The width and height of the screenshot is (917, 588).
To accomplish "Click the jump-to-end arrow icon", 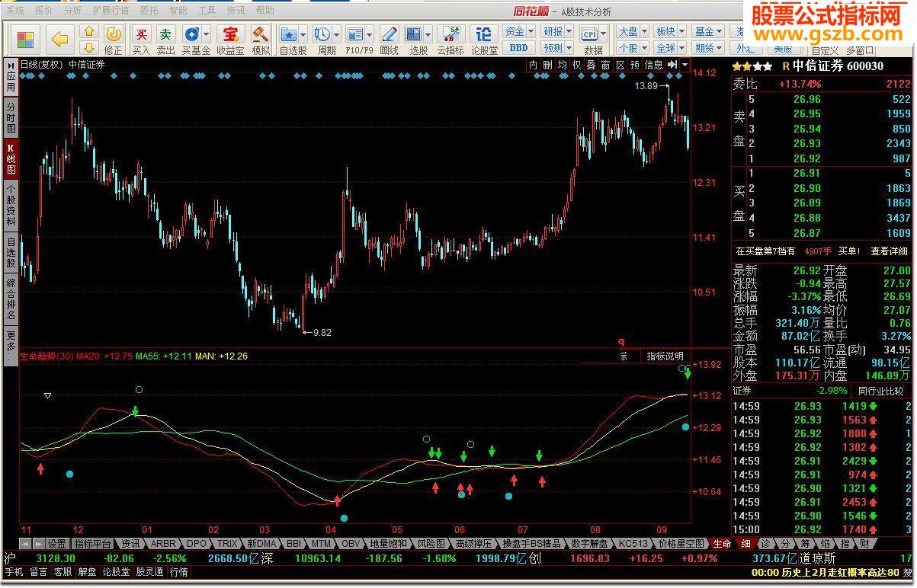I will [672, 66].
